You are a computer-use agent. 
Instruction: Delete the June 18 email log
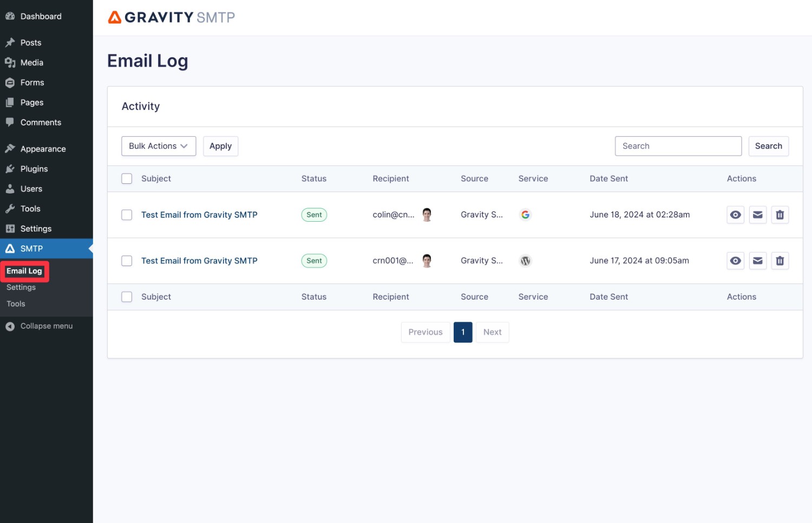[x=780, y=215]
